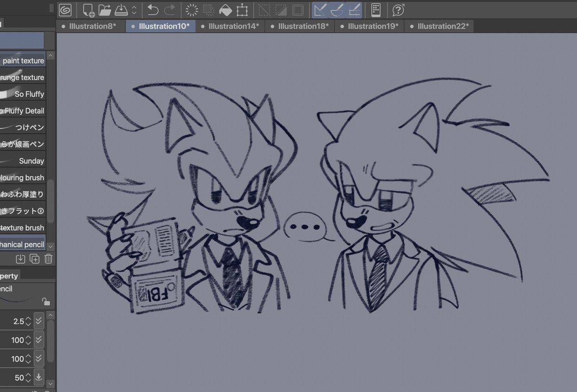577x392 pixels.
Task: Open save options stepper arrows
Action: pyautogui.click(x=134, y=10)
